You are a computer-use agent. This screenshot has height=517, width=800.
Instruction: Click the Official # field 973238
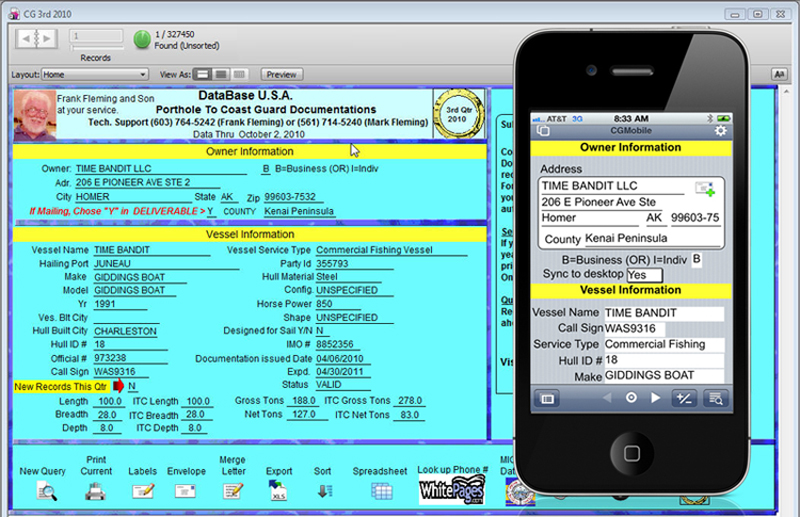click(131, 358)
